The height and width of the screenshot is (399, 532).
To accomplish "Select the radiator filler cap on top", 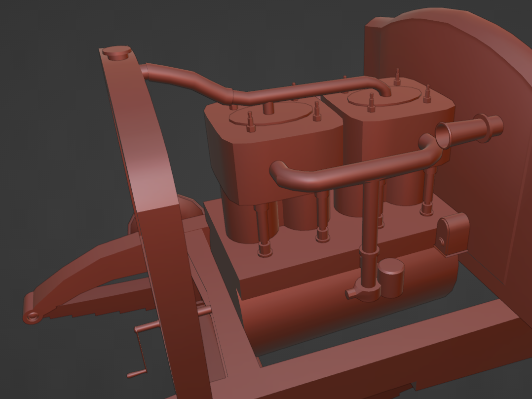I will coord(116,53).
